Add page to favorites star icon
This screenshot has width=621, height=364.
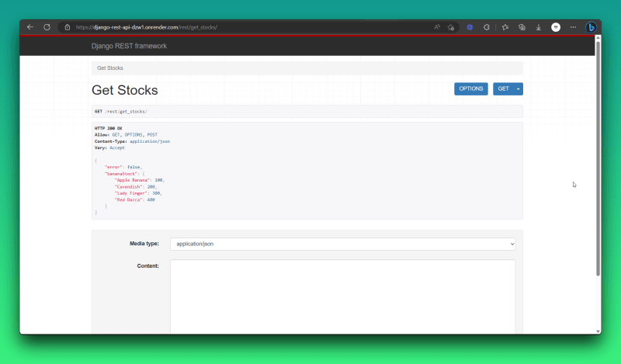(x=451, y=27)
